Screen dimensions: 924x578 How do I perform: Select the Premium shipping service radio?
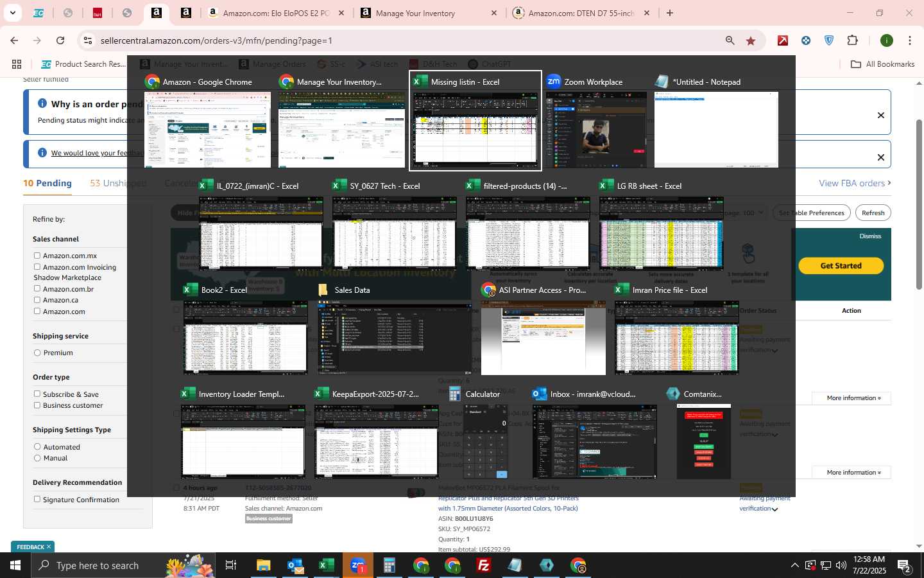coord(37,353)
